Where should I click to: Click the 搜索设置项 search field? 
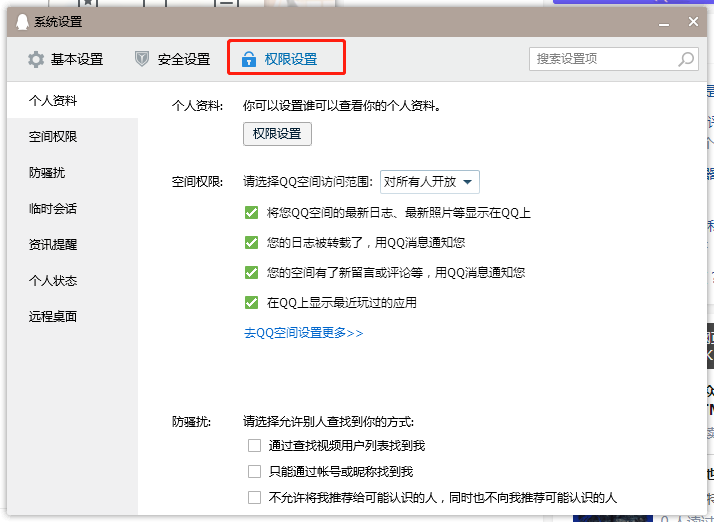click(x=613, y=59)
